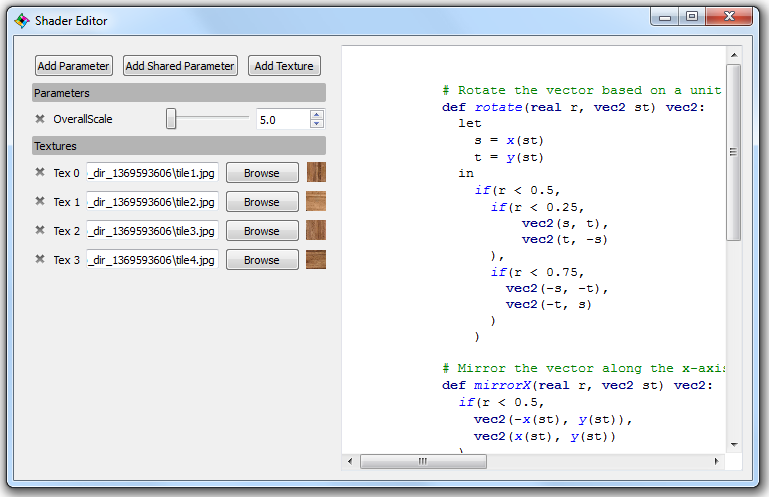Remove the OverallScale parameter with its X icon
The image size is (769, 497).
pyautogui.click(x=40, y=119)
